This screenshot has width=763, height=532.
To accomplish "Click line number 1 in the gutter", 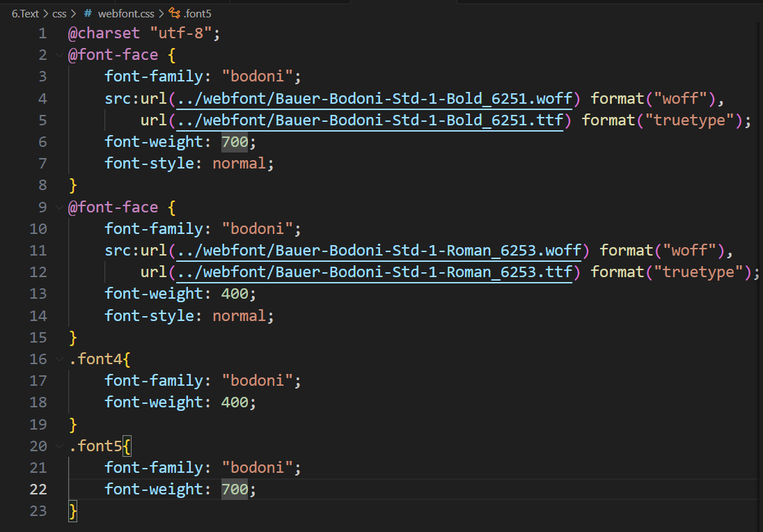I will pos(43,33).
